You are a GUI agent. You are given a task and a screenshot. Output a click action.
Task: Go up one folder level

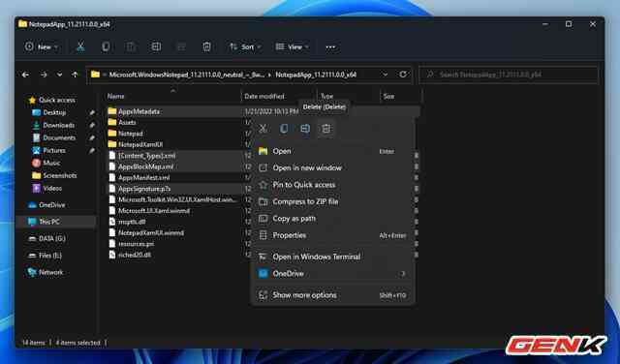pyautogui.click(x=76, y=75)
